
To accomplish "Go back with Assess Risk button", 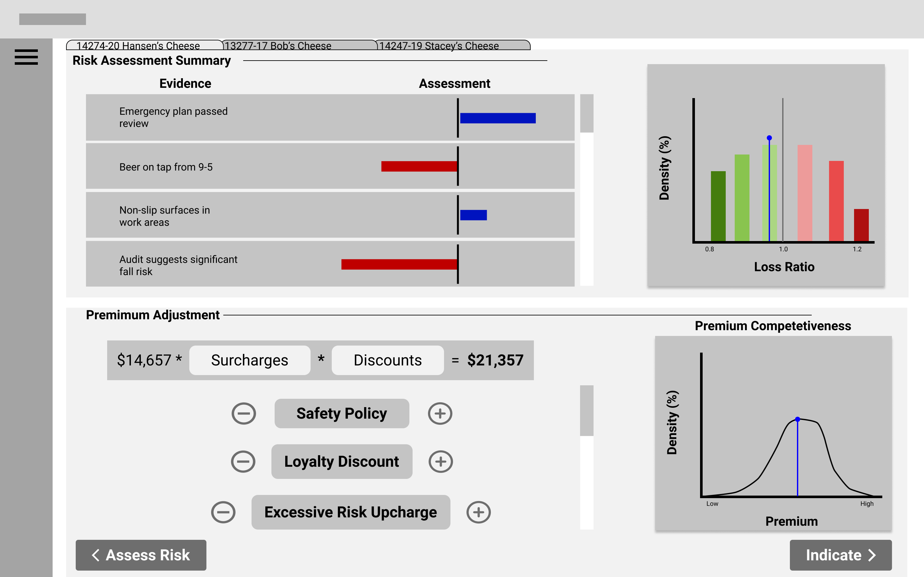I will pos(141,555).
